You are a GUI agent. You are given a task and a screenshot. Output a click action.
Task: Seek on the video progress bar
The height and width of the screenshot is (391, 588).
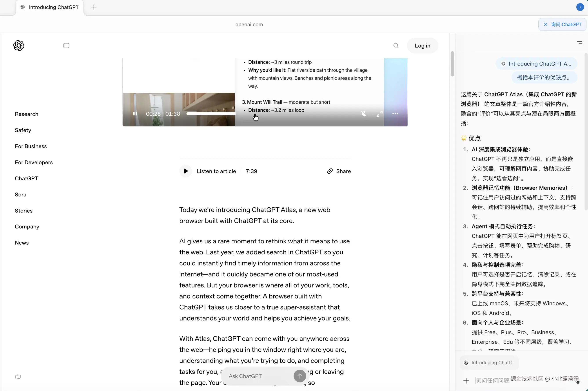coord(211,114)
